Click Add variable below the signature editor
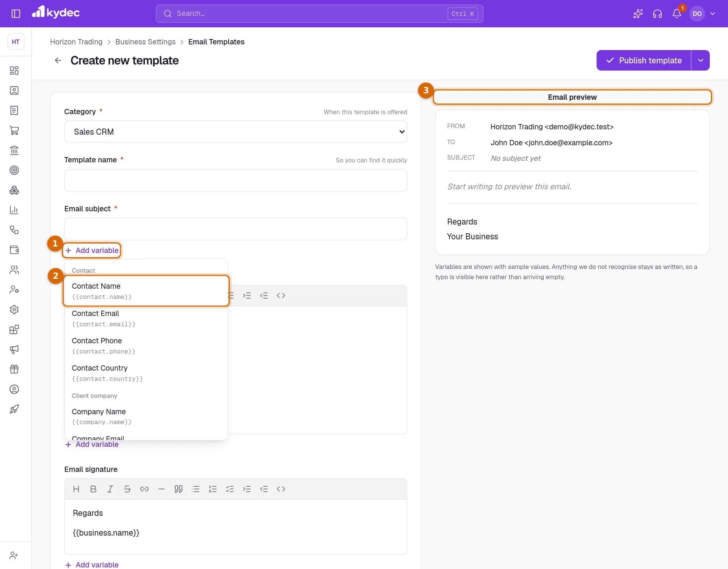This screenshot has width=728, height=569. pos(92,564)
